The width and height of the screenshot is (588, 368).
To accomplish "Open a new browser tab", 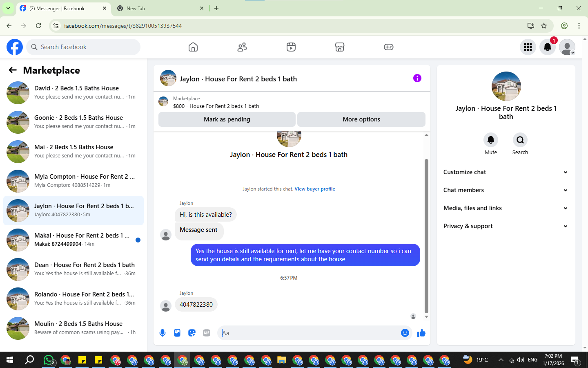I will pyautogui.click(x=216, y=8).
